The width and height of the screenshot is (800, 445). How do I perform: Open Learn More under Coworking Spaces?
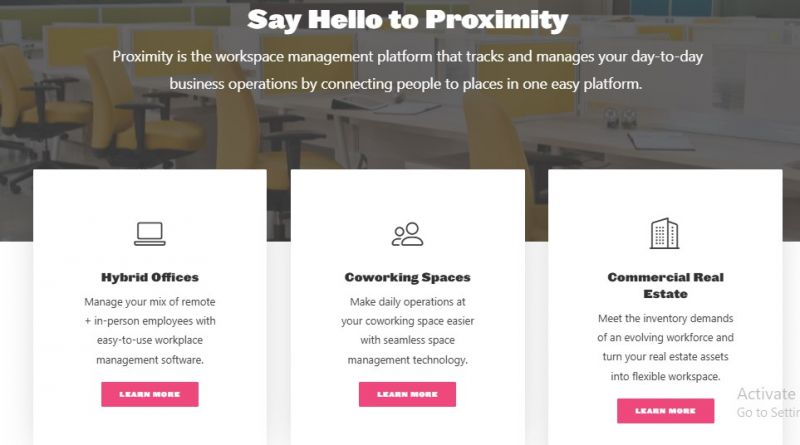point(407,394)
